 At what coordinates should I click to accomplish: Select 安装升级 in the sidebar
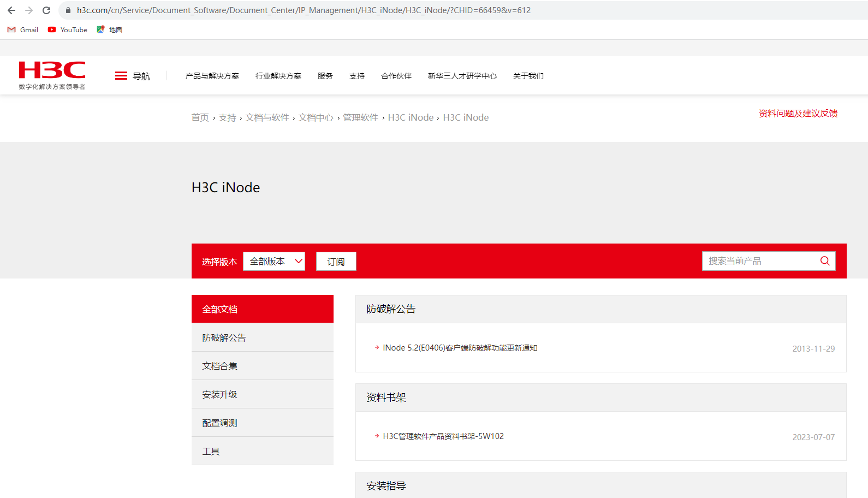263,394
